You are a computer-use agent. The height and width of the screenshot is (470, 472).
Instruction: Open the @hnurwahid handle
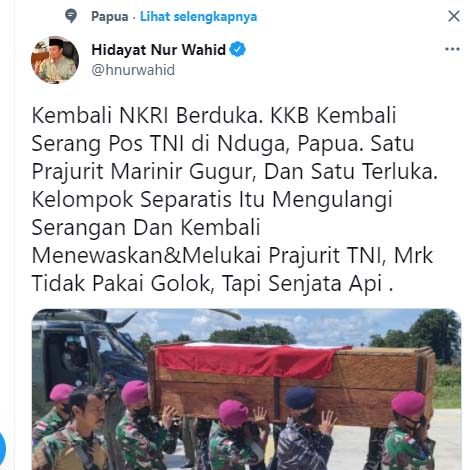pyautogui.click(x=133, y=70)
